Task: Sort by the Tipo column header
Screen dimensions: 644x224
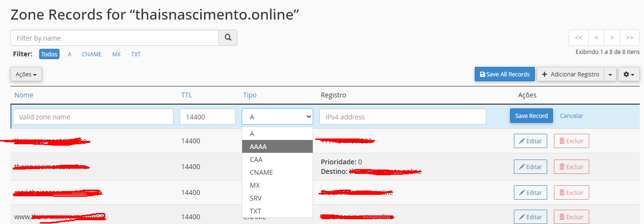Action: (250, 95)
